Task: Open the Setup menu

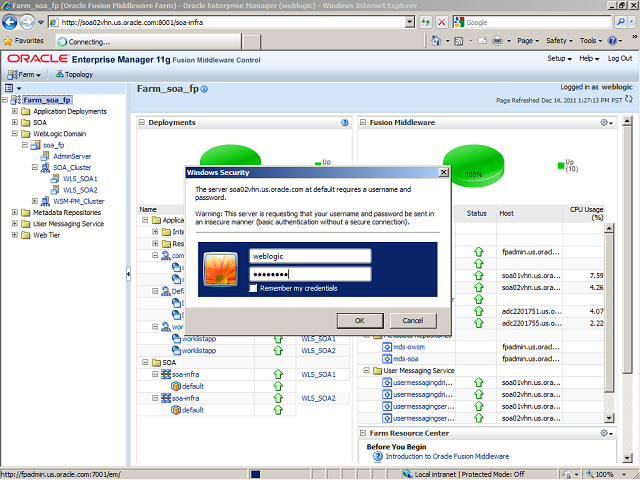Action: pos(561,59)
